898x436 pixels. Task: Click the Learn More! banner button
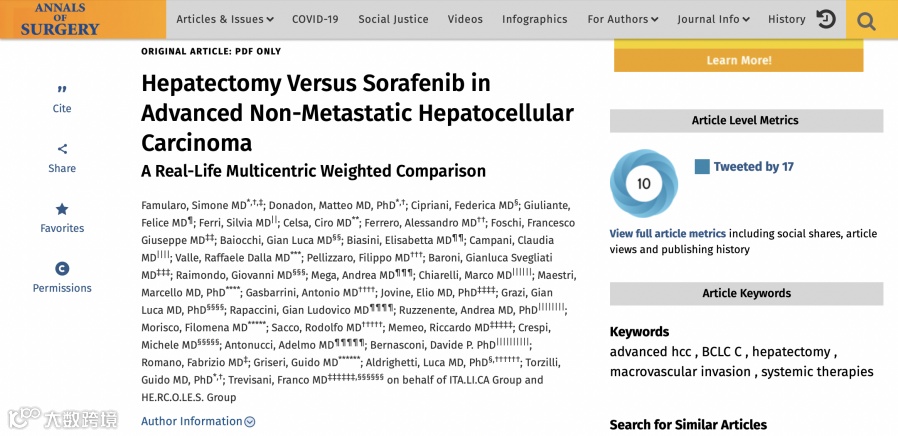click(738, 60)
